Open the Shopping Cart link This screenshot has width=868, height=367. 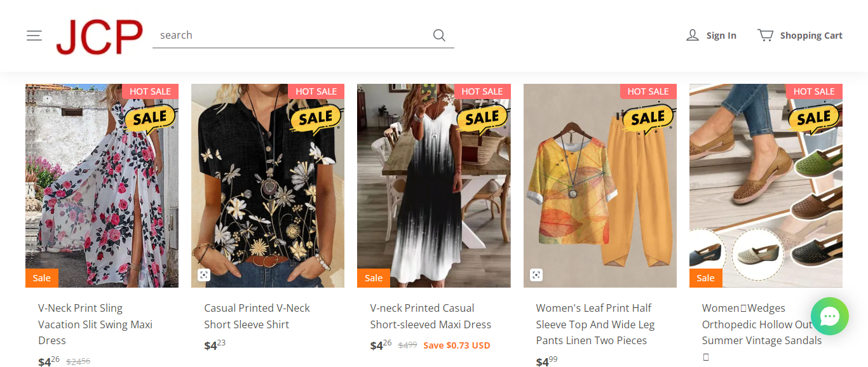[x=811, y=36]
